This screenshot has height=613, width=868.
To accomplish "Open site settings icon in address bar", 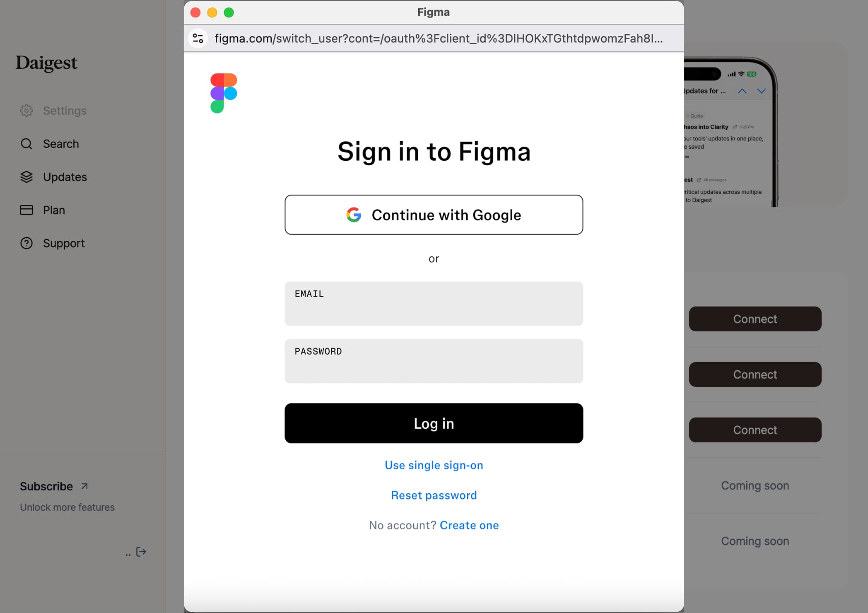I will (198, 39).
